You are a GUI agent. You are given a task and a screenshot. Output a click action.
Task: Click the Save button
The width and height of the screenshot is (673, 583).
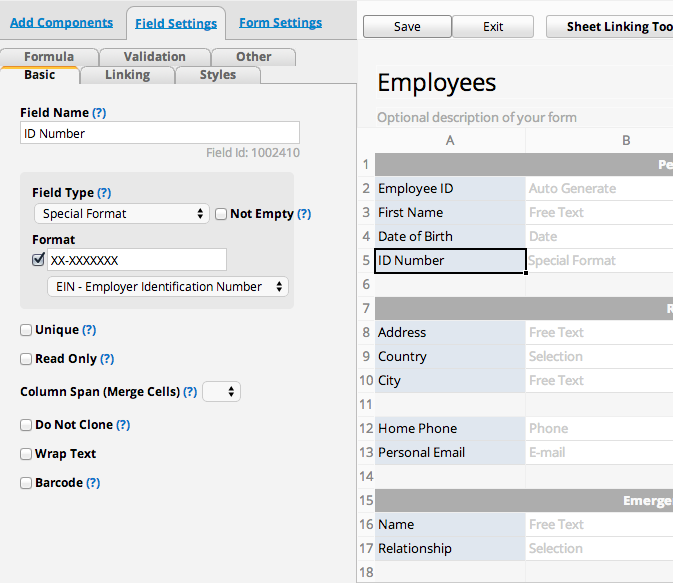tap(407, 27)
